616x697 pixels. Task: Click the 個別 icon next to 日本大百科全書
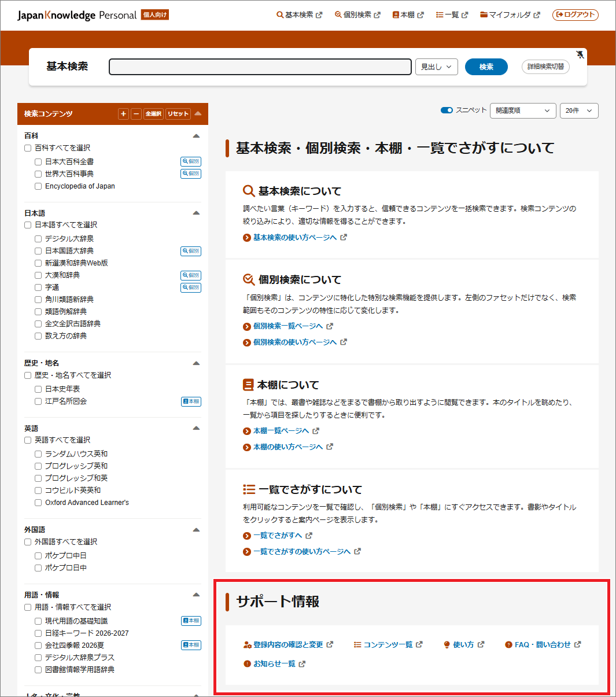191,161
